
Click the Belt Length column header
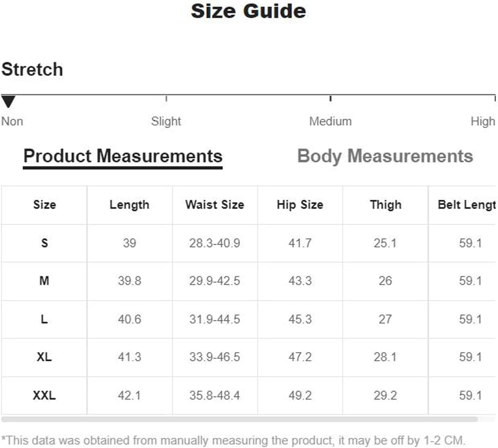[x=467, y=205]
